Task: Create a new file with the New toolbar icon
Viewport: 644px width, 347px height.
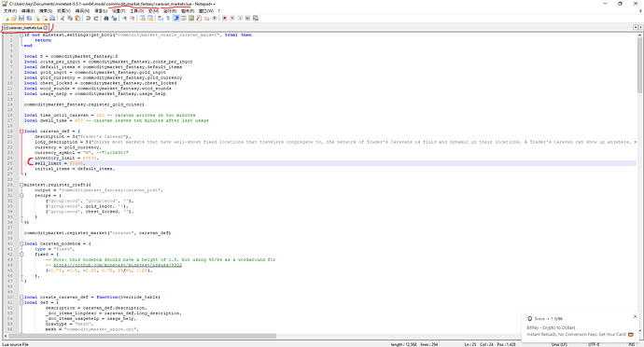Action: click(x=7, y=18)
